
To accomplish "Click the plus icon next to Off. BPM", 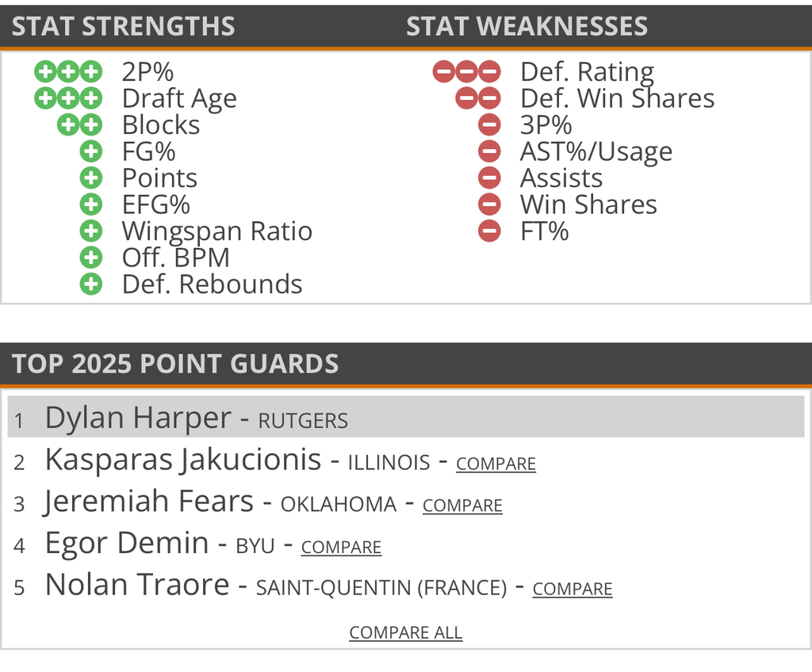I will point(91,258).
